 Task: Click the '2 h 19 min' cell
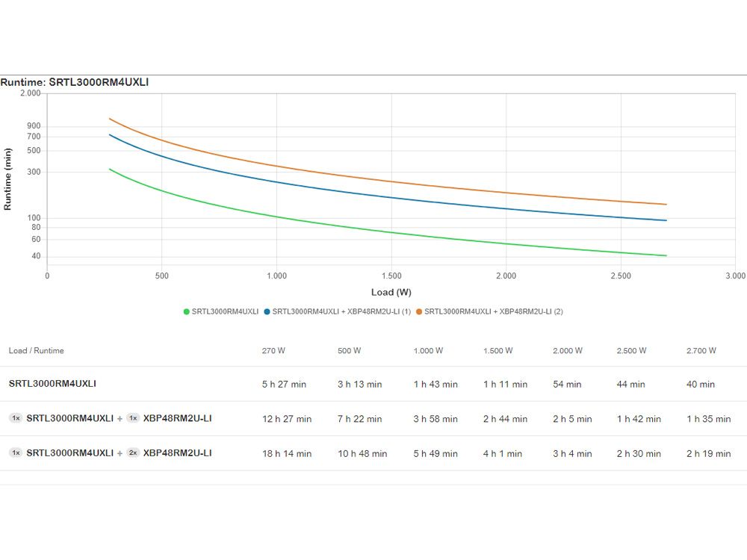click(x=708, y=454)
